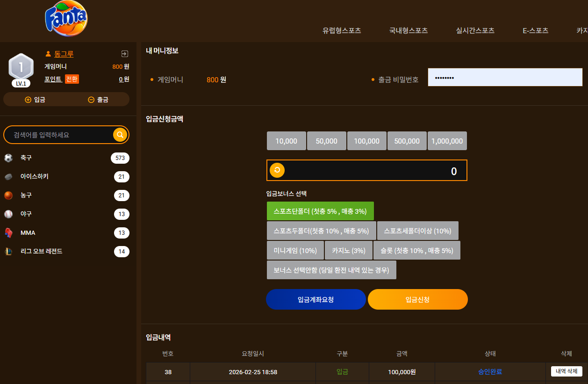Click the 입금신청 submit button
The height and width of the screenshot is (384, 588).
[x=418, y=299]
